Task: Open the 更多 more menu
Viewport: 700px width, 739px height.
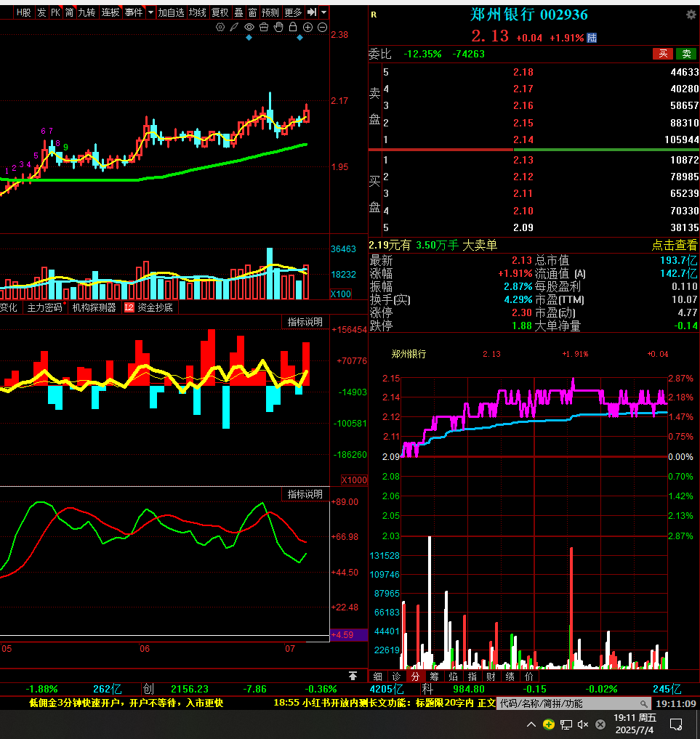Action: point(293,12)
